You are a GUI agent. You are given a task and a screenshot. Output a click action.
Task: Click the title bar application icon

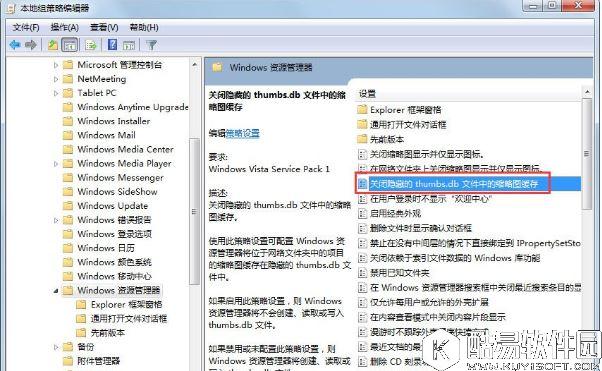click(12, 8)
